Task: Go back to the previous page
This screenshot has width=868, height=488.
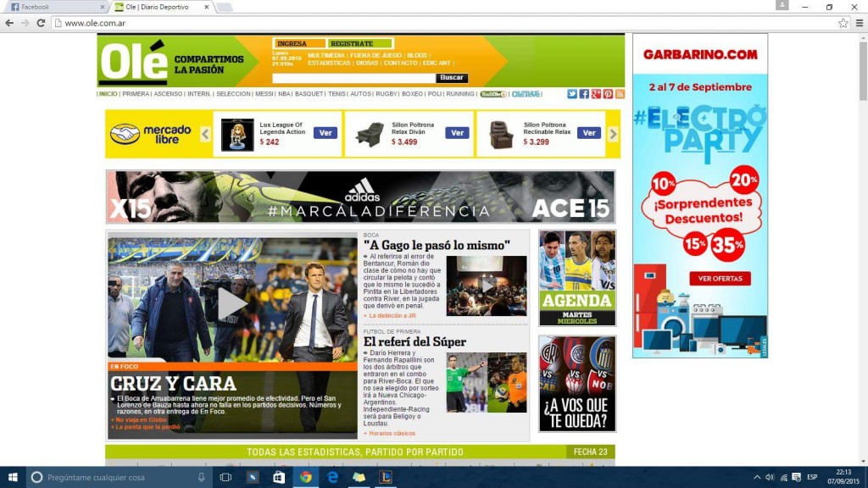Action: click(9, 23)
